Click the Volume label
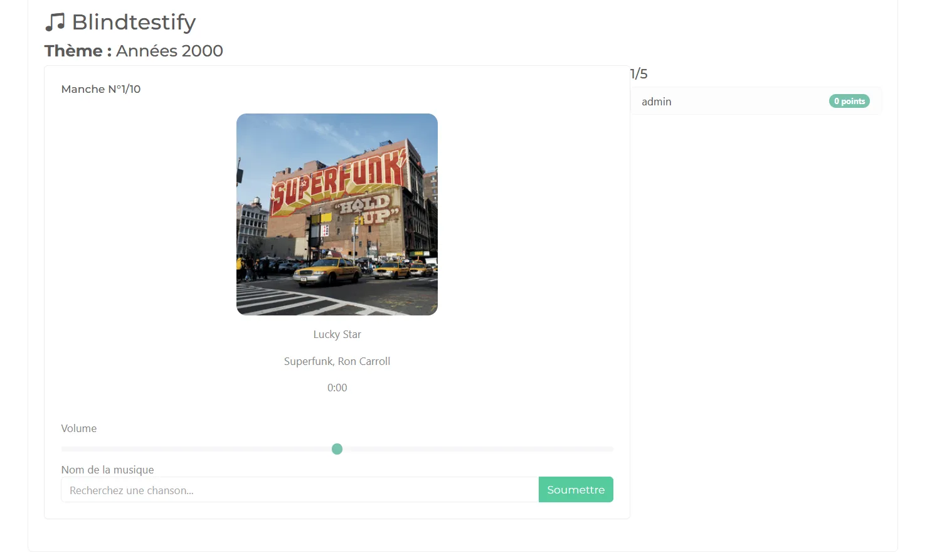Image resolution: width=932 pixels, height=560 pixels. coord(79,428)
